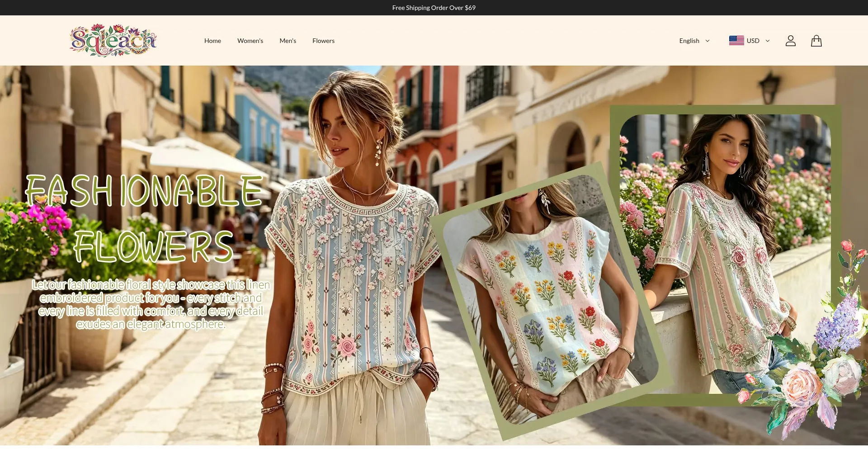Open the user account icon

[790, 41]
